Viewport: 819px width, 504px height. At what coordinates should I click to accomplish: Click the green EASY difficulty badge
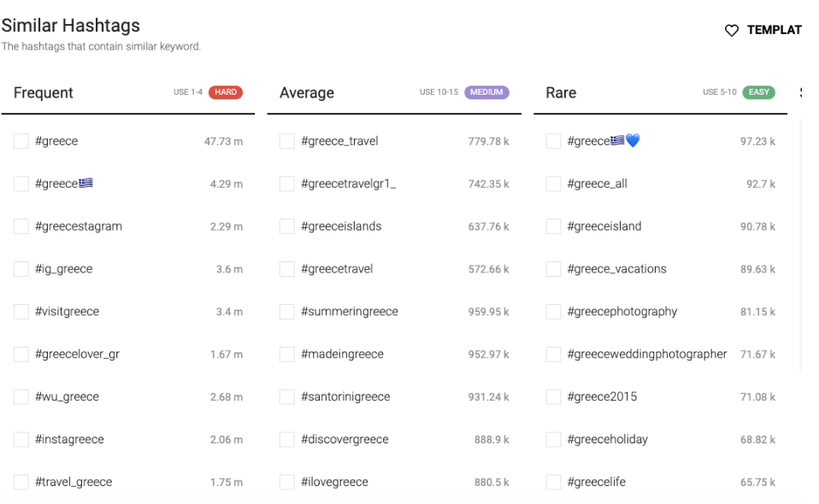[x=759, y=92]
